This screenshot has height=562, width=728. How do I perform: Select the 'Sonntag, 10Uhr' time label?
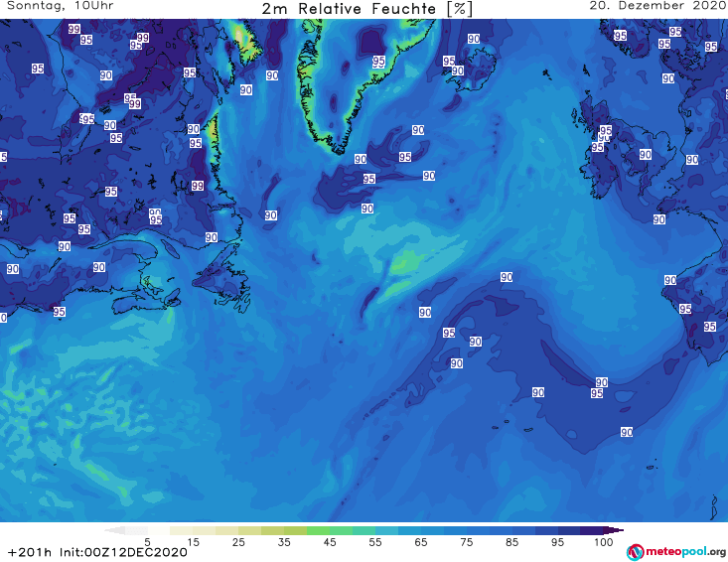coord(61,6)
